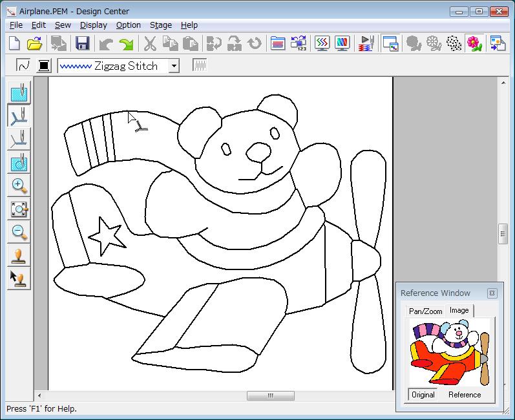Start the stitch simulator icon
The image size is (515, 420).
(366, 43)
